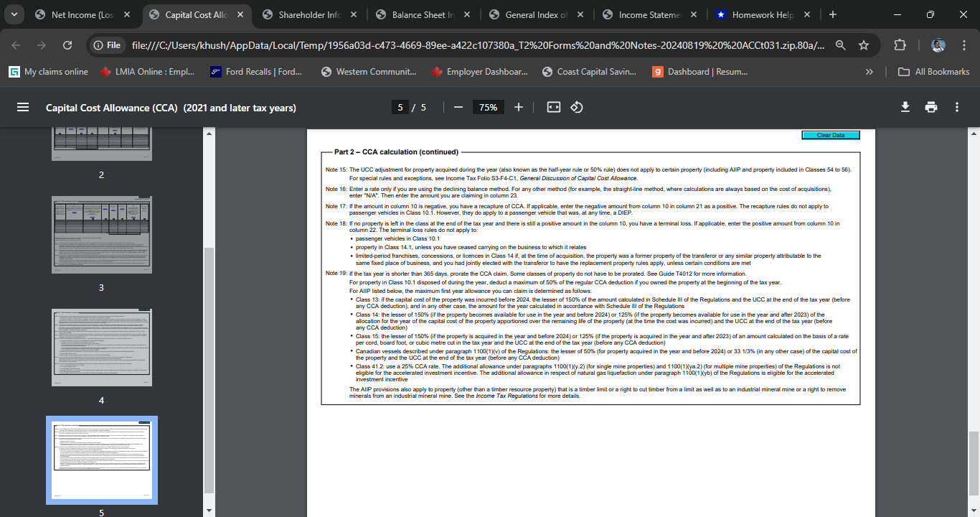Refresh the current page
This screenshot has width=980, height=517.
(x=67, y=44)
